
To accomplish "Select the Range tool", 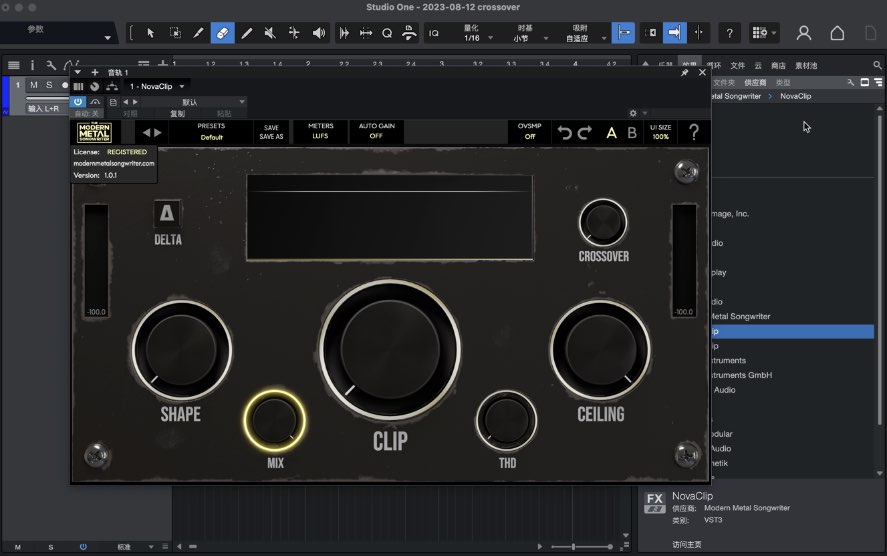I will click(175, 33).
